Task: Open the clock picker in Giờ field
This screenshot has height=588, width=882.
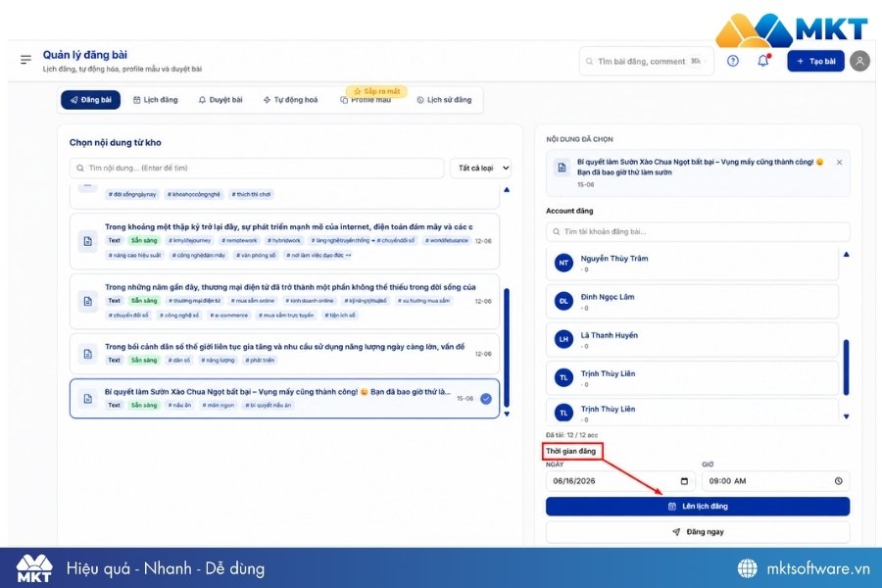Action: coord(838,481)
